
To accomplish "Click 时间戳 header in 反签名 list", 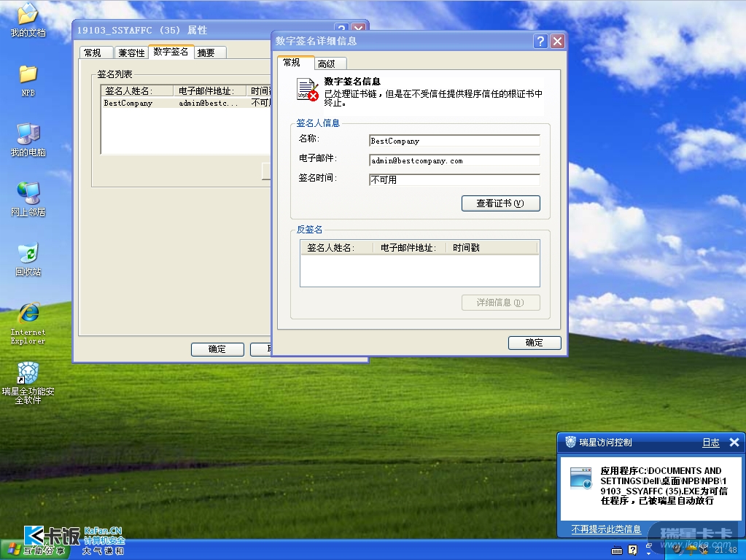I will click(491, 247).
